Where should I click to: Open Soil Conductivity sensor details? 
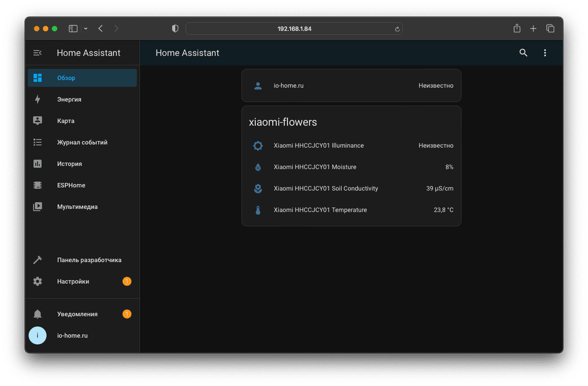point(326,188)
